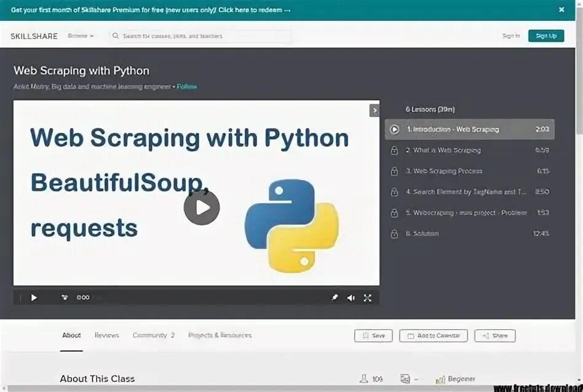Select lesson 3 Web Scraping Process
Image resolution: width=583 pixels, height=392 pixels.
470,171
